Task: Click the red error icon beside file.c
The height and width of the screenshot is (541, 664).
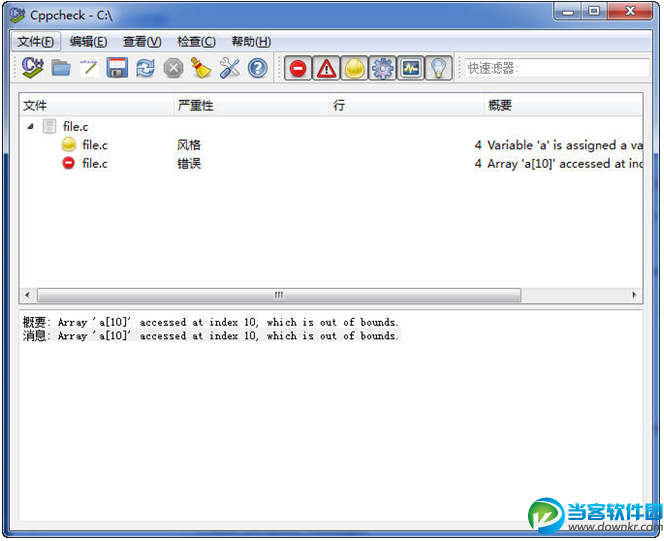Action: click(x=68, y=163)
